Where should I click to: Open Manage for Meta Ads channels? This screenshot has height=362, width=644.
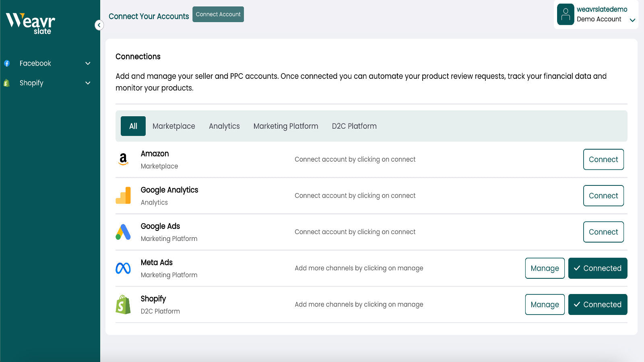point(545,268)
